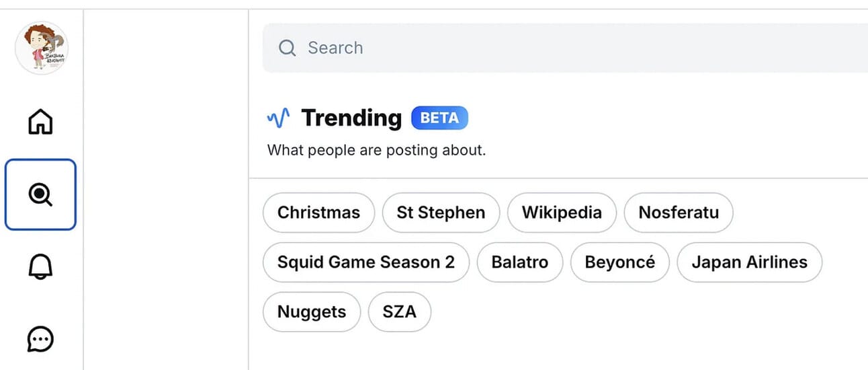Click the Trending wave icon

coord(278,118)
